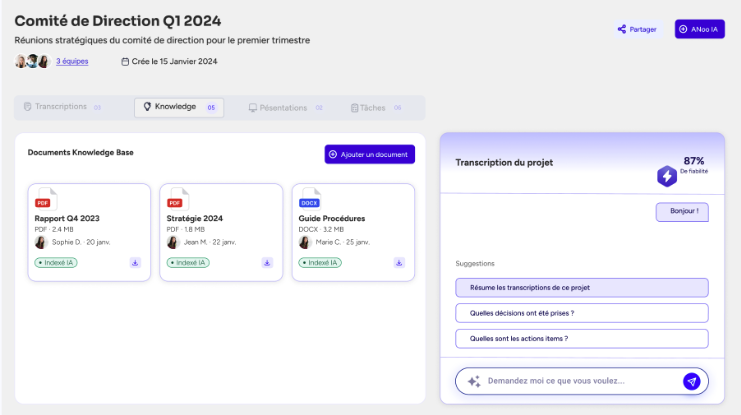Click the send message paper-plane icon
This screenshot has width=741, height=415.
click(691, 381)
